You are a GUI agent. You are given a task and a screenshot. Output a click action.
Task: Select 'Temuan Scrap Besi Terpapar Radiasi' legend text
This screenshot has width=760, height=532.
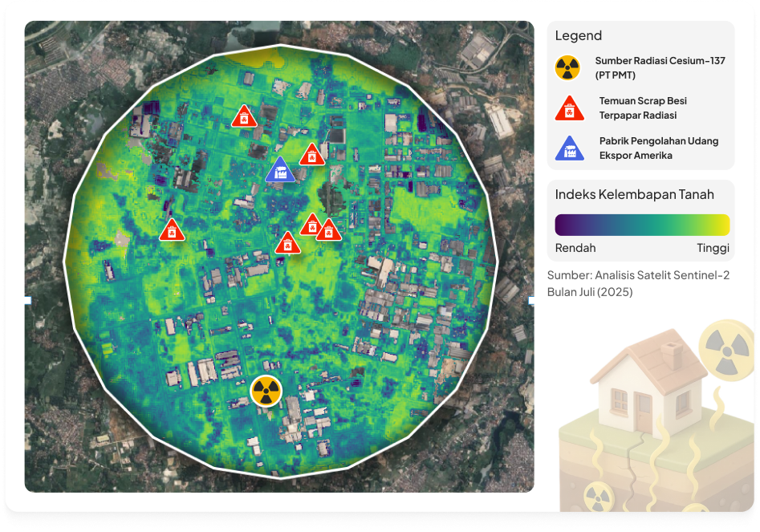pyautogui.click(x=643, y=108)
